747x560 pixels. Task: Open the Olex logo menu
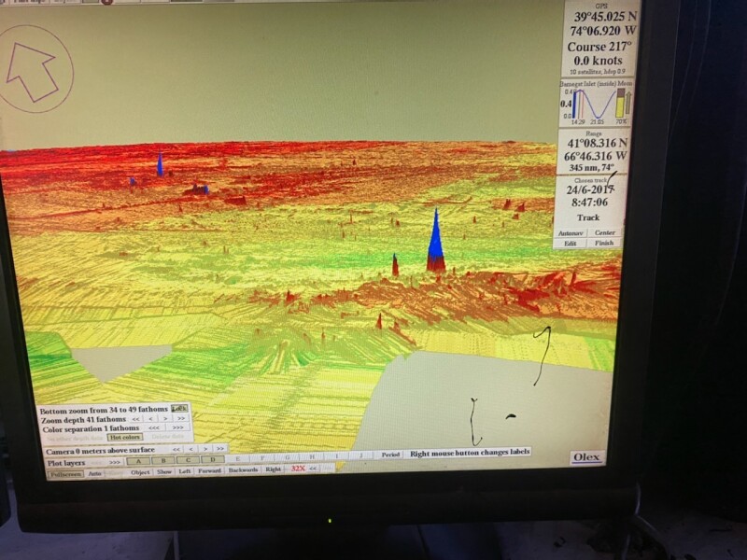click(x=587, y=457)
